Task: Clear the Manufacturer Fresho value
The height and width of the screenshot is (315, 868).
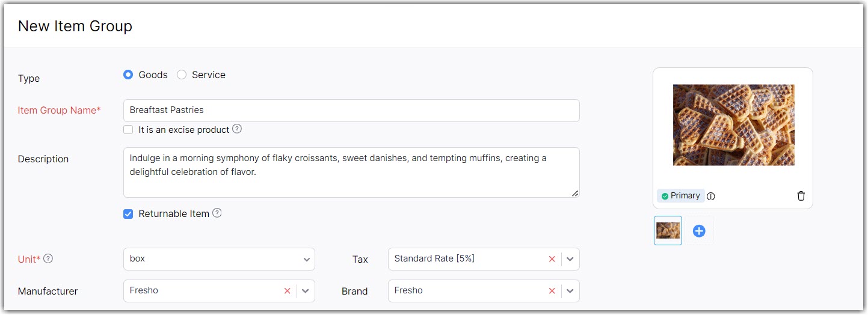Action: click(287, 291)
